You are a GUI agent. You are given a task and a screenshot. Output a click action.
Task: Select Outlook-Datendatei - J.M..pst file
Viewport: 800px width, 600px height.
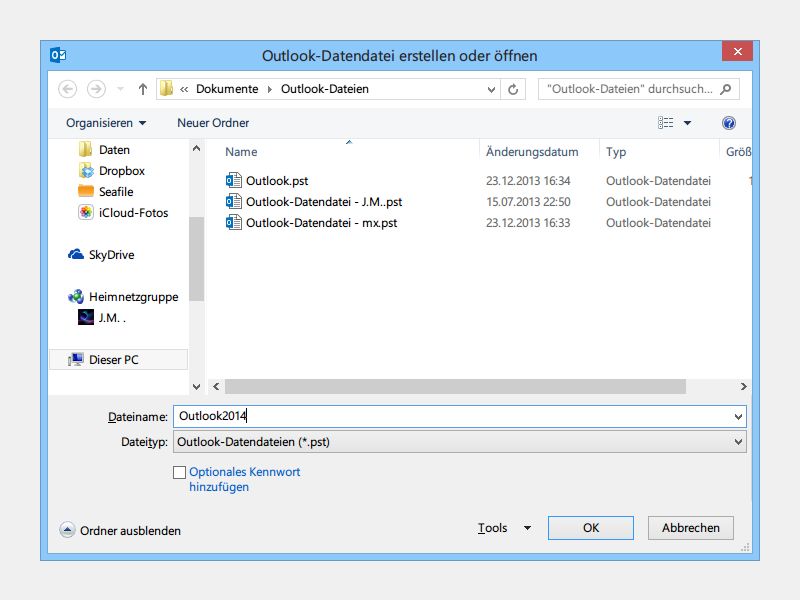(x=324, y=202)
